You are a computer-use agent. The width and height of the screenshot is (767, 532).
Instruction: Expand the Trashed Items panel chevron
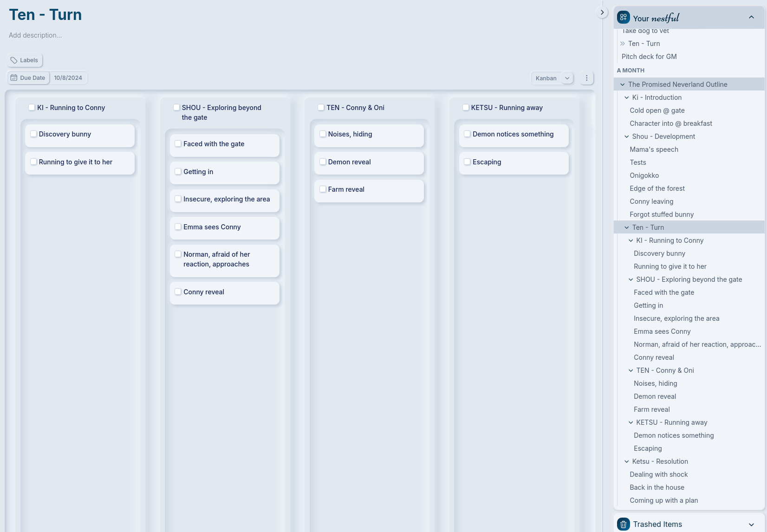click(751, 524)
